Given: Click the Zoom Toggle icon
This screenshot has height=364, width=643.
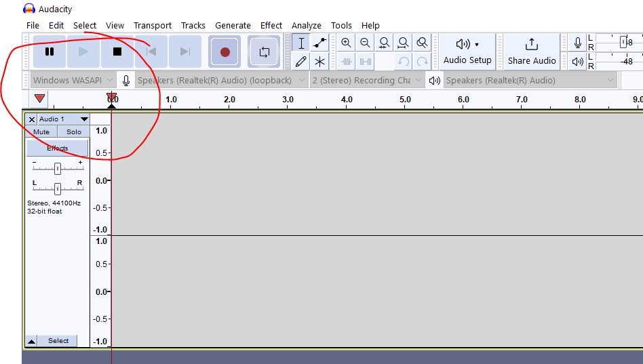Looking at the screenshot, I should click(x=422, y=43).
